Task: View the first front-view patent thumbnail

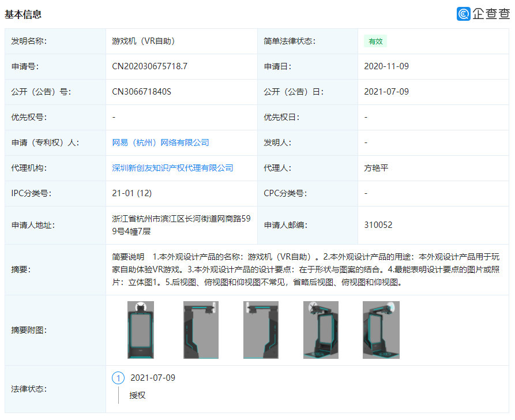Action: point(141,329)
